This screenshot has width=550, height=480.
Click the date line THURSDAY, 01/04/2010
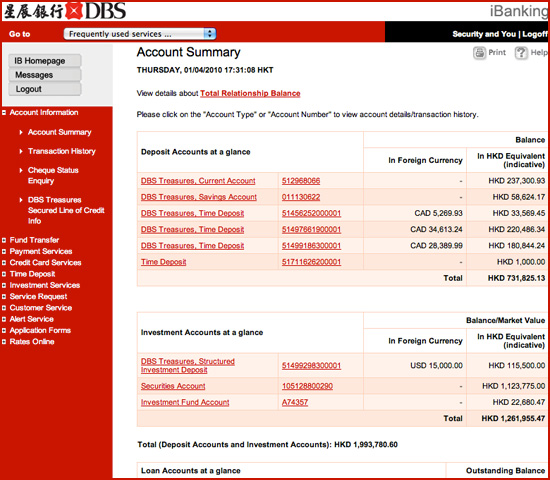click(205, 70)
